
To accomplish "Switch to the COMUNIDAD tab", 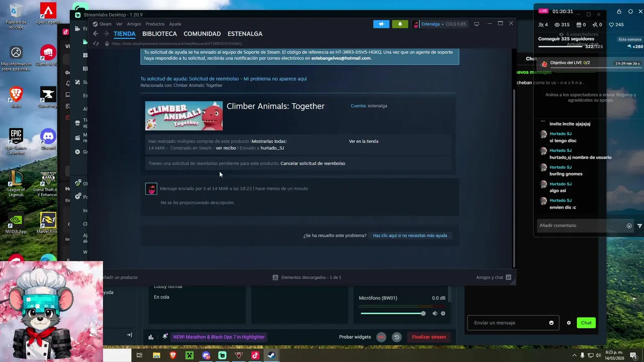I will [202, 34].
